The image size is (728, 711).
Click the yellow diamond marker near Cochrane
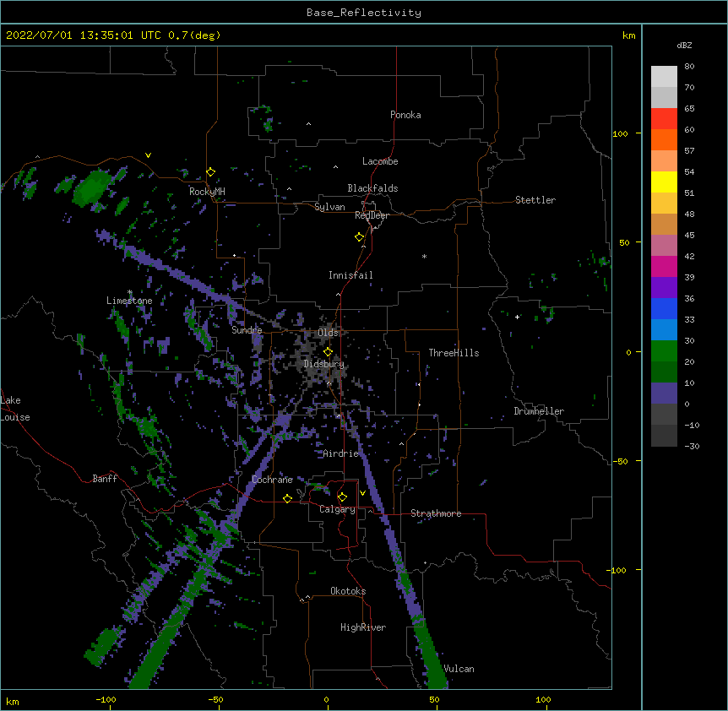(287, 498)
